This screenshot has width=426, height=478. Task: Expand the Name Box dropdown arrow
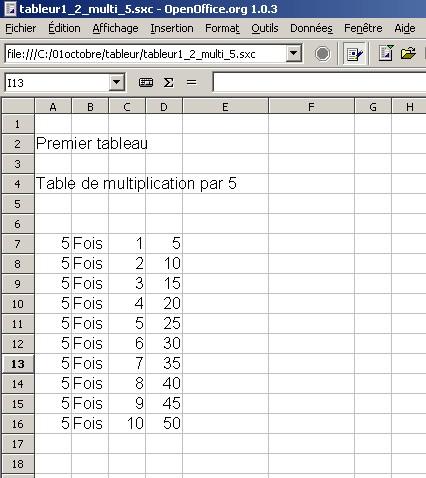coord(117,82)
